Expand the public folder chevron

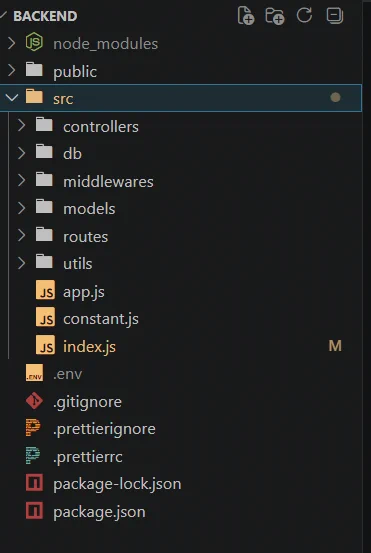[x=12, y=70]
